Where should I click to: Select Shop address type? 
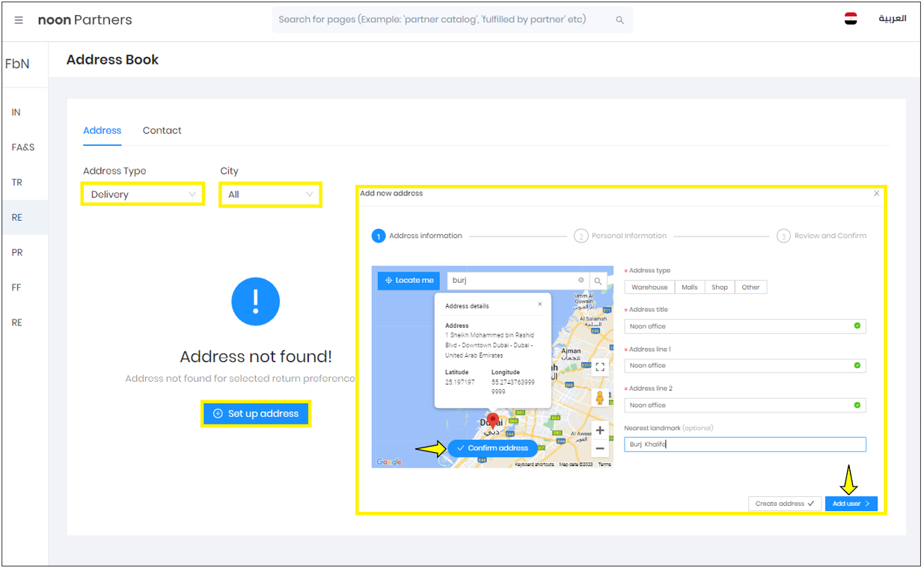click(x=720, y=287)
